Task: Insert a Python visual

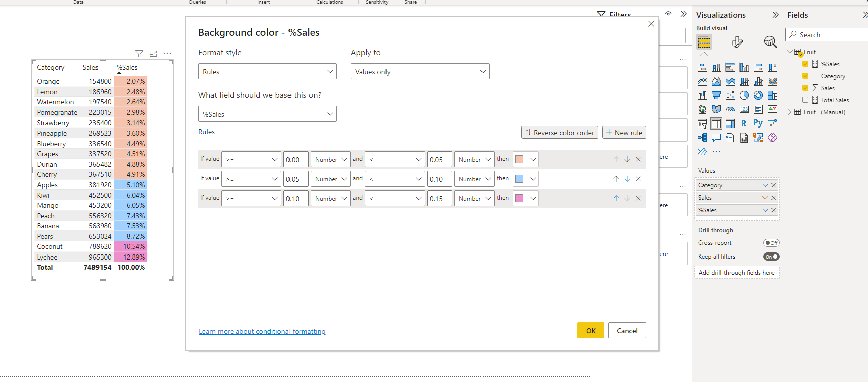Action: (x=758, y=123)
